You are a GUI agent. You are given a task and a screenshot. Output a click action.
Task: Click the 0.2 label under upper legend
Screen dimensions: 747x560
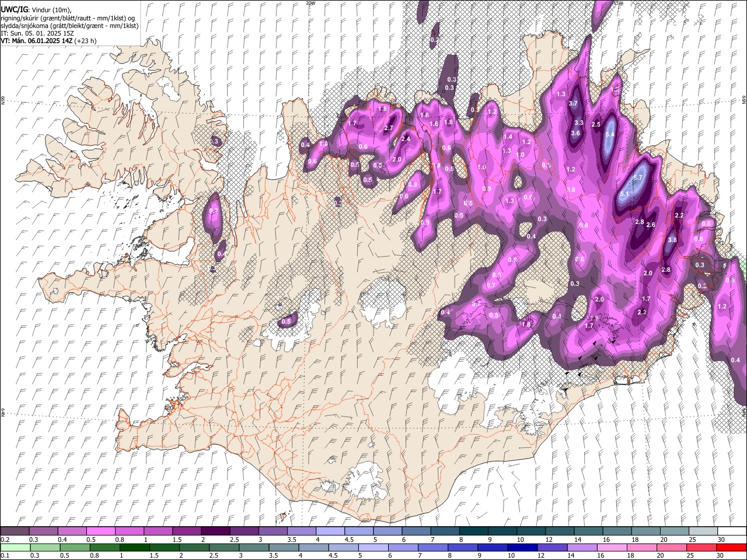pyautogui.click(x=5, y=540)
